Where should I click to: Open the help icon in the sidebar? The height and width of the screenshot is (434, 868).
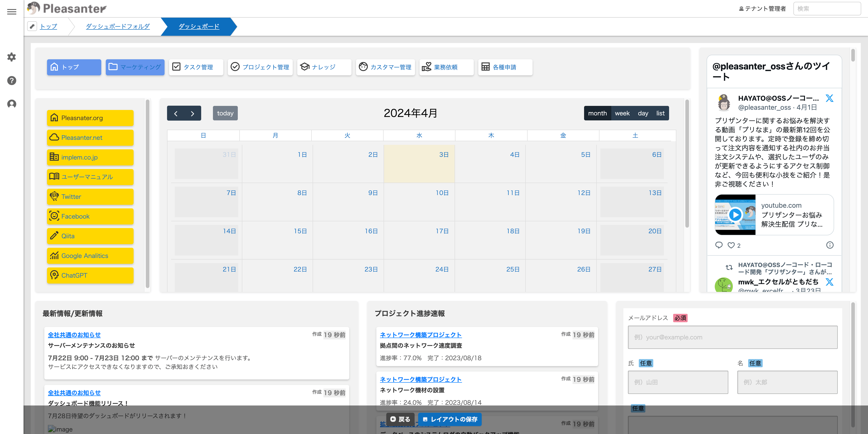(x=12, y=81)
